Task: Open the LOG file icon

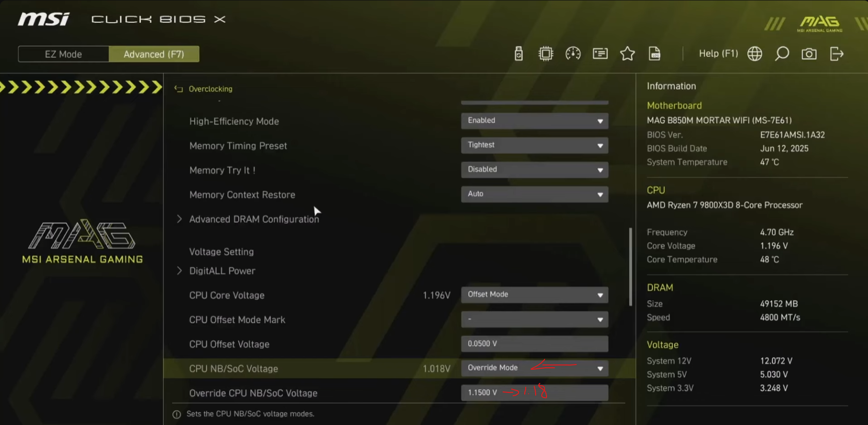Action: click(654, 54)
